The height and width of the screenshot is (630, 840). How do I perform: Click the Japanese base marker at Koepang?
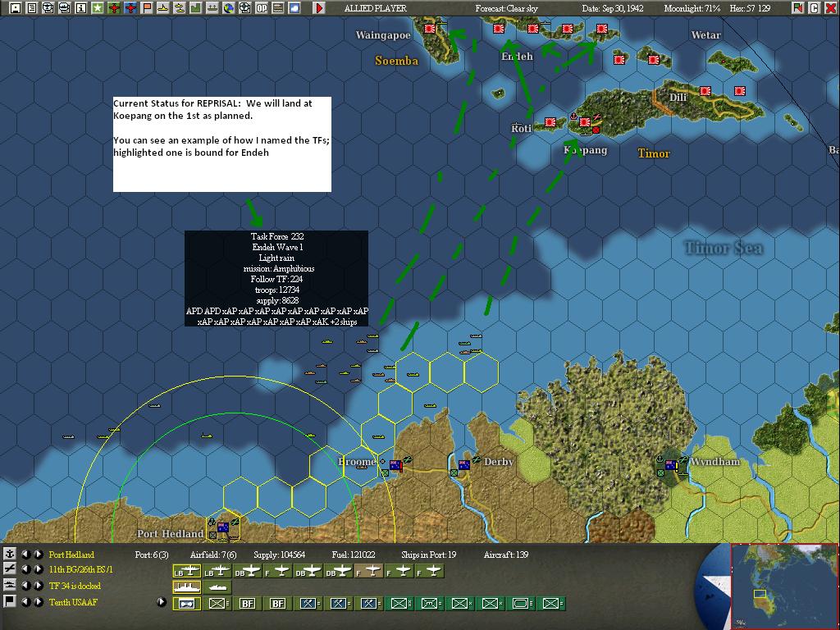tap(584, 122)
